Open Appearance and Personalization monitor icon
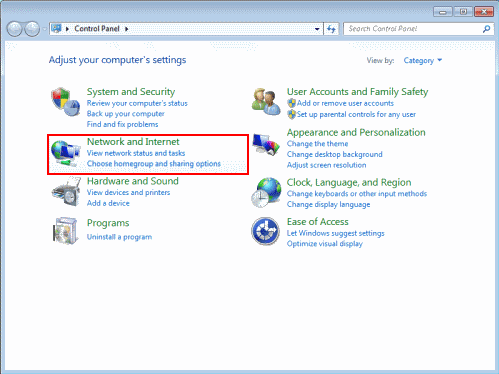Viewport: 499px width, 374px height. tap(266, 144)
